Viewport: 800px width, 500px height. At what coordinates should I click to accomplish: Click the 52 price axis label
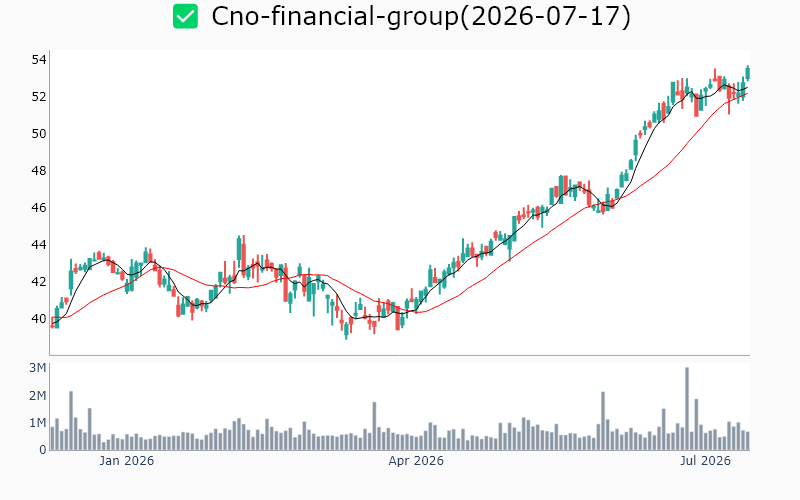(x=39, y=96)
